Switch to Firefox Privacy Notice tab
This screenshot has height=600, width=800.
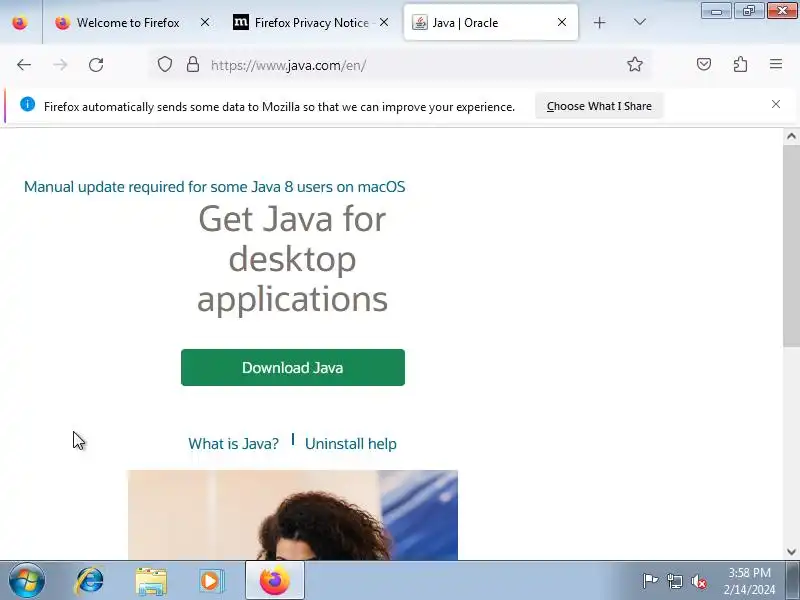coord(312,22)
